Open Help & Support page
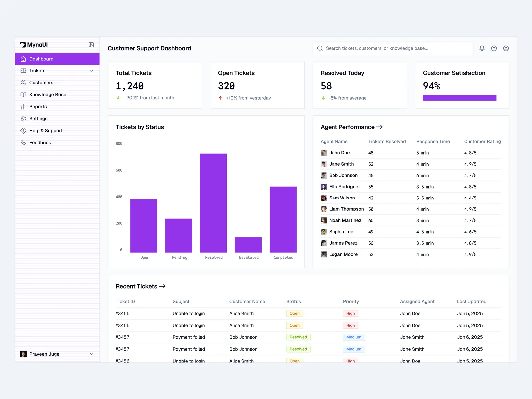The width and height of the screenshot is (532, 399). [x=46, y=131]
